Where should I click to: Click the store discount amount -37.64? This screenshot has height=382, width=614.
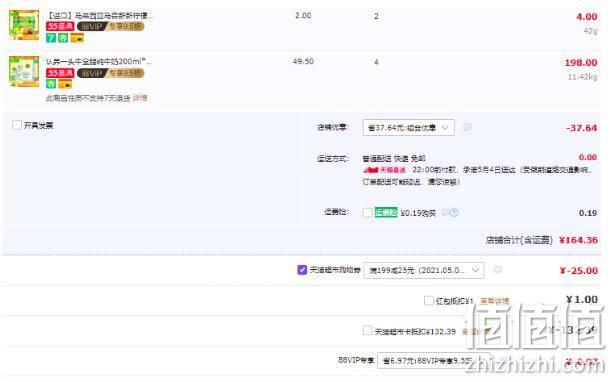581,128
